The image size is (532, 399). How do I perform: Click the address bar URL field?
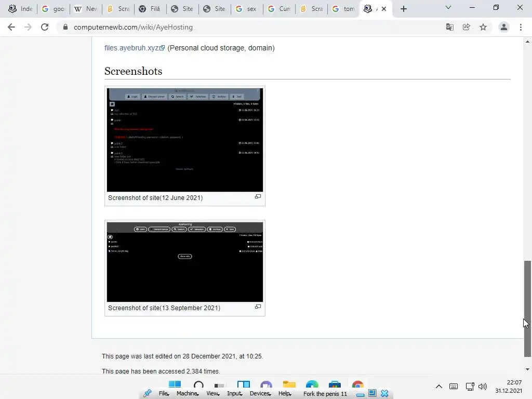(x=251, y=27)
